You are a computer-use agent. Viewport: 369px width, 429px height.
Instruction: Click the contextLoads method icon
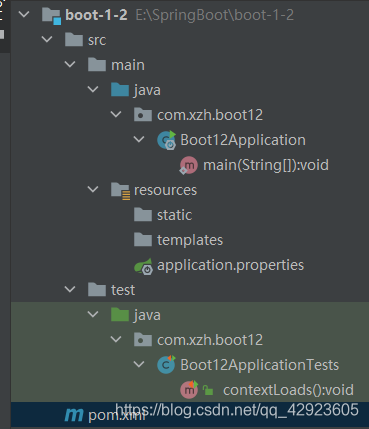pyautogui.click(x=189, y=390)
